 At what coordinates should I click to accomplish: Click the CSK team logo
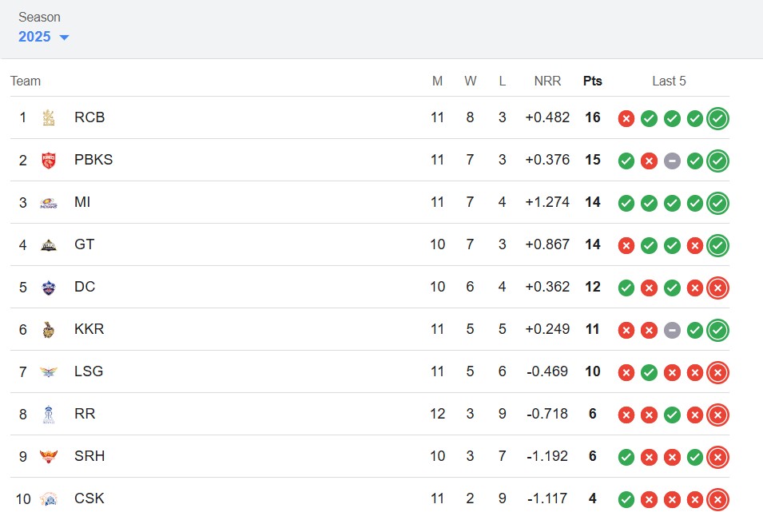(48, 498)
